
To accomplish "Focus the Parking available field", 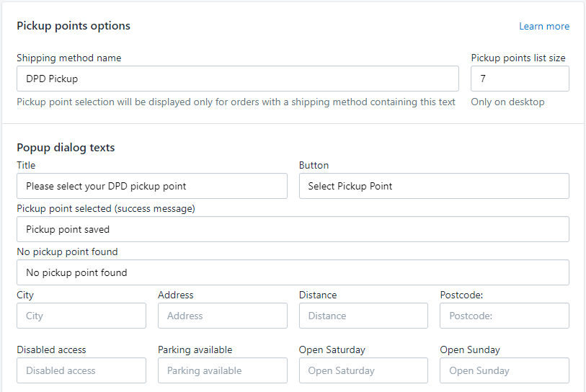I will [223, 370].
